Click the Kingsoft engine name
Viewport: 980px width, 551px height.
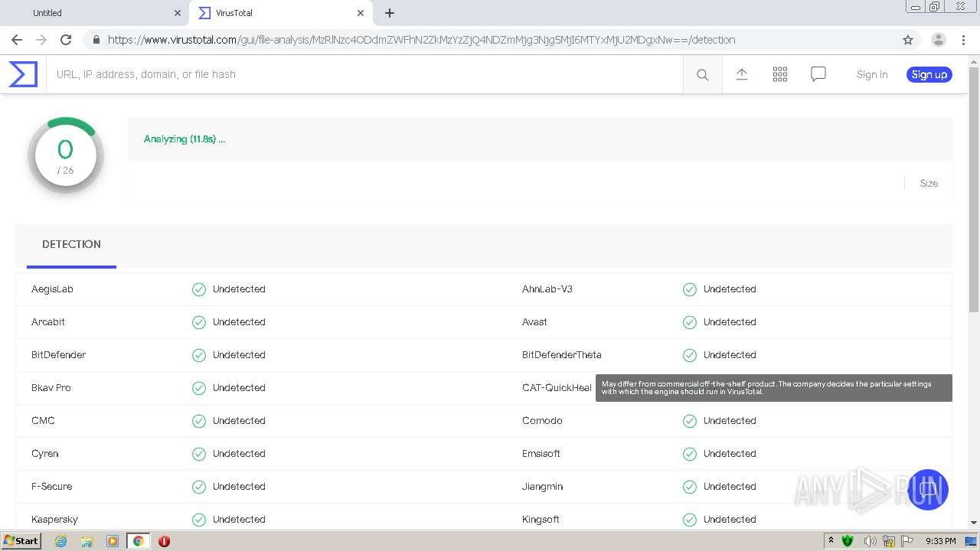(541, 520)
